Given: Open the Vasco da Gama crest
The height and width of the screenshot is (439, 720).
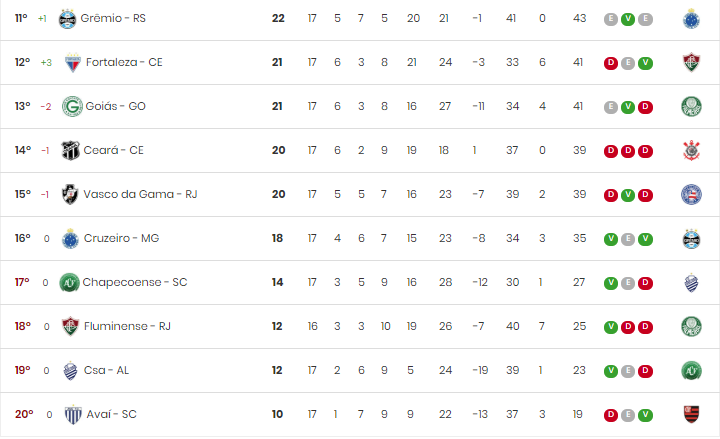Looking at the screenshot, I should [x=70, y=194].
